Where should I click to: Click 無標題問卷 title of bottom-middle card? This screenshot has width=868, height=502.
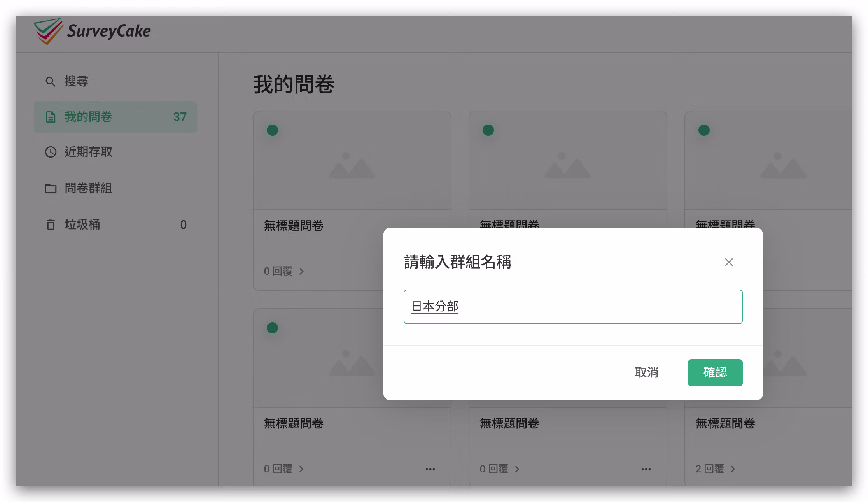(509, 423)
